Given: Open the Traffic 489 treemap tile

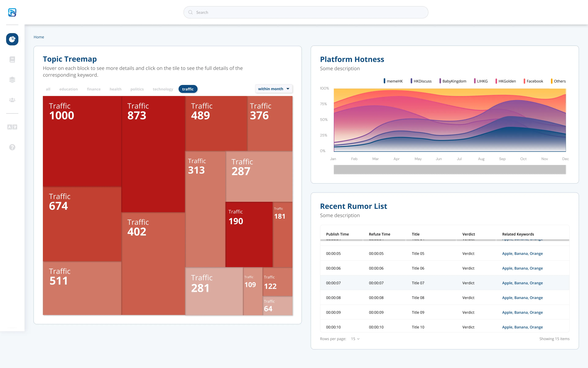Looking at the screenshot, I should click(216, 123).
